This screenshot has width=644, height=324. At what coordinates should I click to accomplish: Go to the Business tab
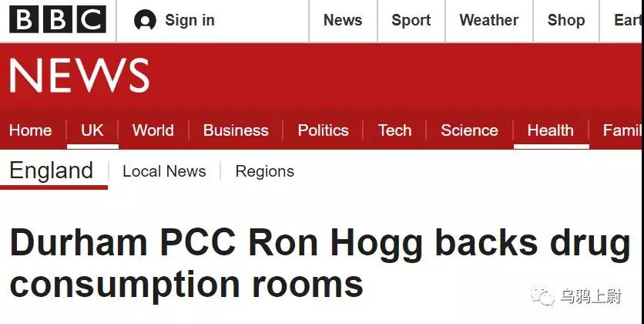(x=236, y=130)
